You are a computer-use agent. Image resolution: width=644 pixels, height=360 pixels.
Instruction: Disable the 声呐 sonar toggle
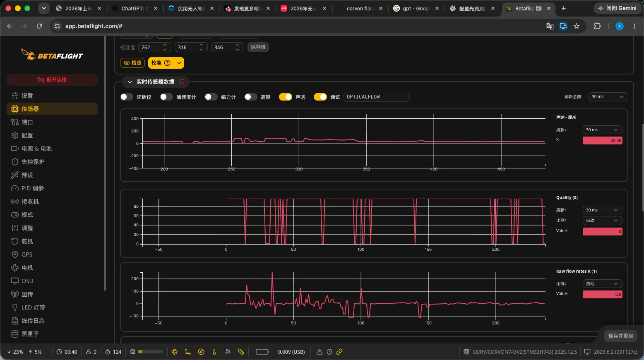click(286, 97)
